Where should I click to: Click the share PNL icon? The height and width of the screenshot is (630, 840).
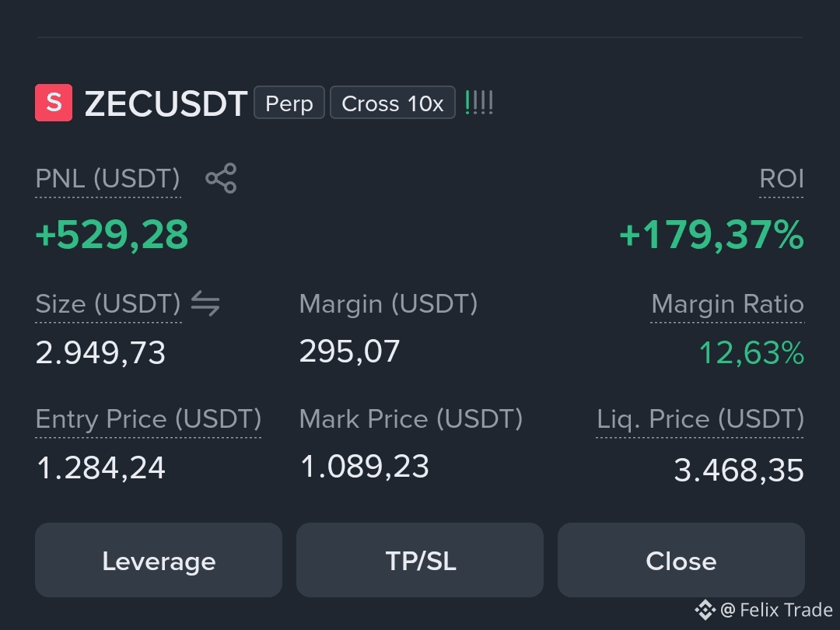coord(221,178)
